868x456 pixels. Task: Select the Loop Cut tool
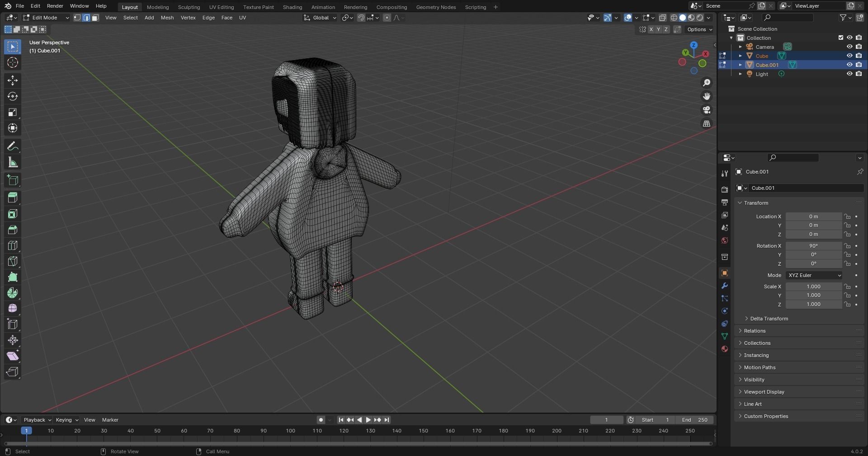(13, 245)
